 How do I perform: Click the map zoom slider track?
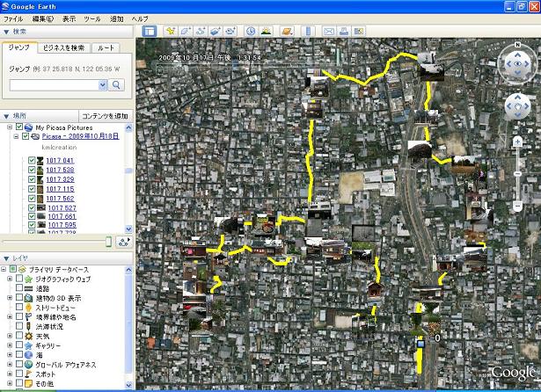pos(517,174)
